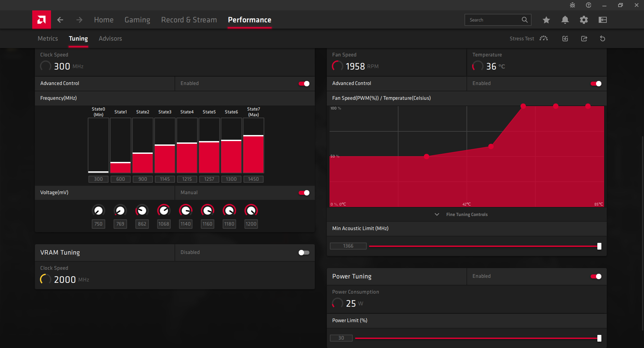Click the voltage field 1180
Image resolution: width=644 pixels, height=348 pixels.
(x=229, y=224)
